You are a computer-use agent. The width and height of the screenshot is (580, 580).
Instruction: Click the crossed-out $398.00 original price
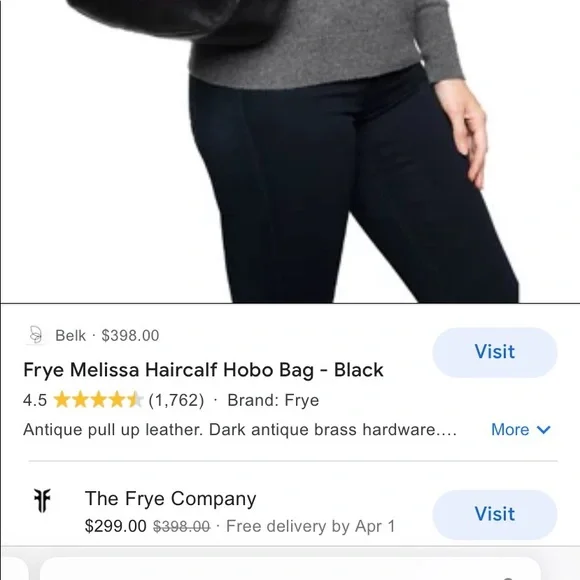182,526
